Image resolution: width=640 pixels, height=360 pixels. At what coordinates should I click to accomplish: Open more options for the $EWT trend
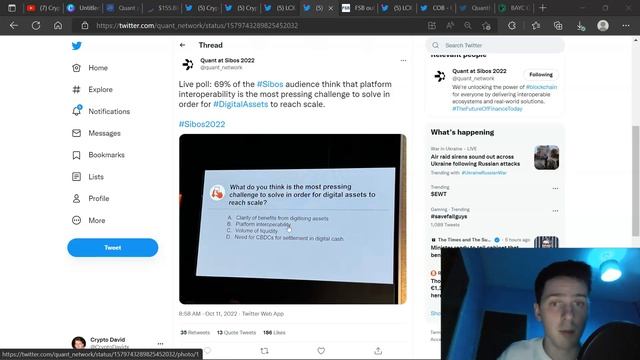tap(555, 189)
